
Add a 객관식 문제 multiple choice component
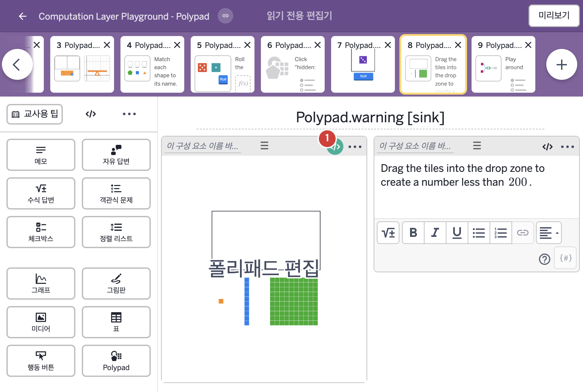coord(116,193)
